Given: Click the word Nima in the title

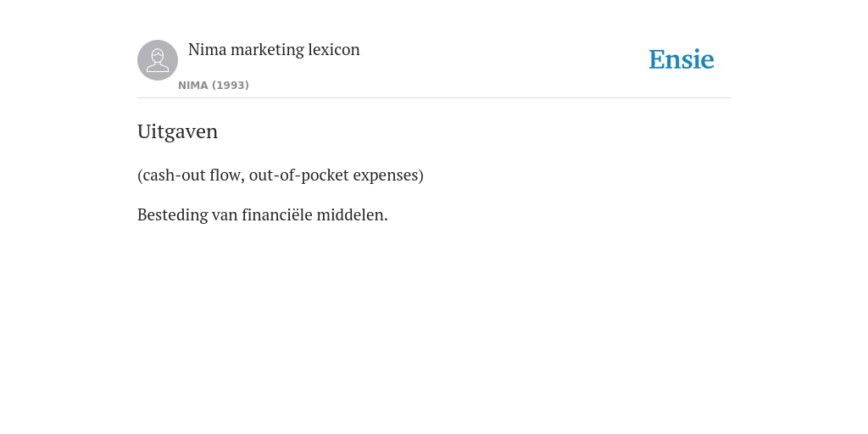Looking at the screenshot, I should pos(208,49).
